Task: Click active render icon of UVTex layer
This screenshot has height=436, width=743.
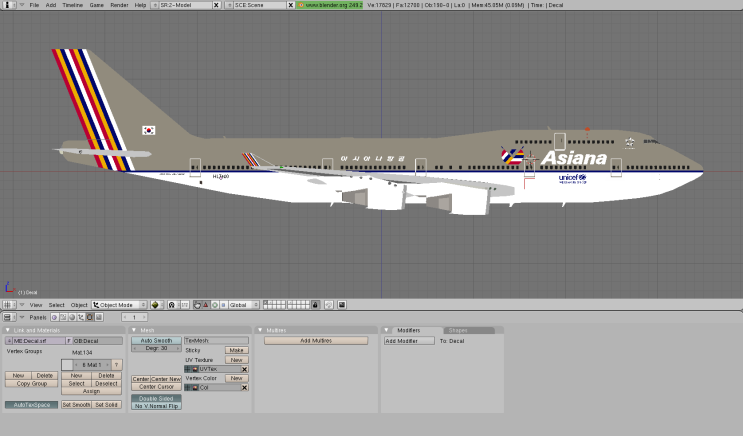Action: [x=195, y=369]
